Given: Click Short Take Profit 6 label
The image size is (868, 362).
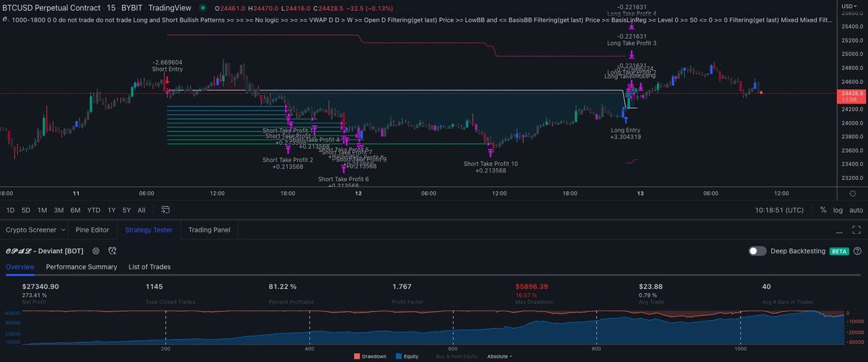Looking at the screenshot, I should [344, 179].
